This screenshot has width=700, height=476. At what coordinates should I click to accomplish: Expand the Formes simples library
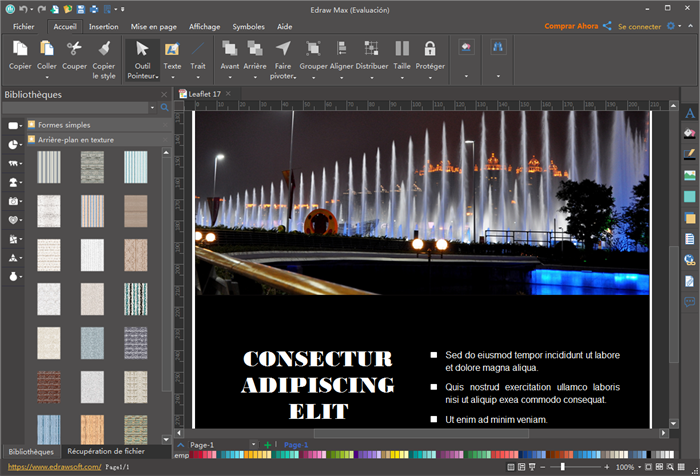tap(64, 125)
